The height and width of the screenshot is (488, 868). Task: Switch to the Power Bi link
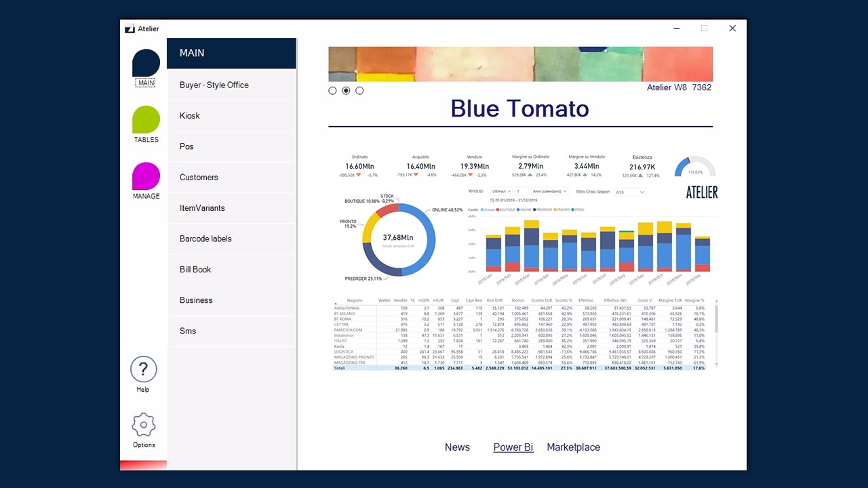click(513, 447)
